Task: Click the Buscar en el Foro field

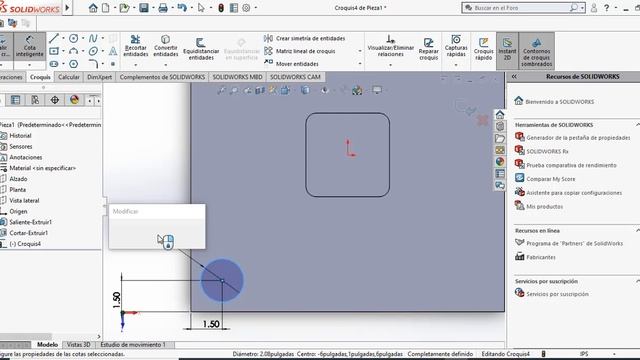Action: point(522,8)
